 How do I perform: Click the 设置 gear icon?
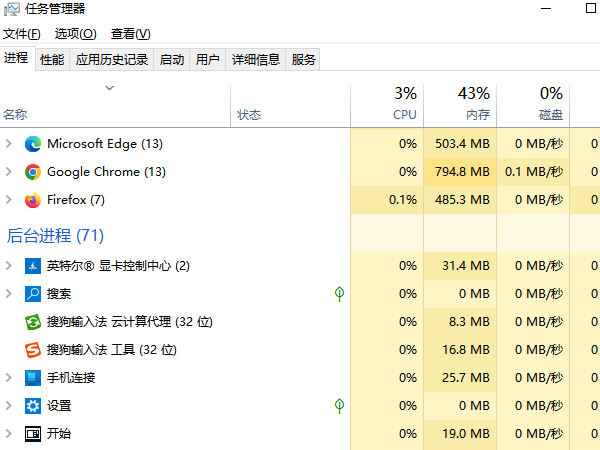pos(33,406)
